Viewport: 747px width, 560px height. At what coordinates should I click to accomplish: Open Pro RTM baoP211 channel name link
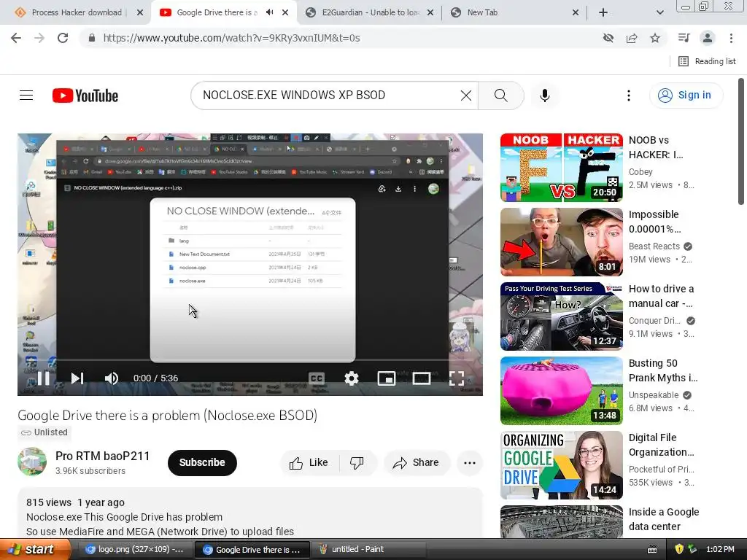click(102, 456)
